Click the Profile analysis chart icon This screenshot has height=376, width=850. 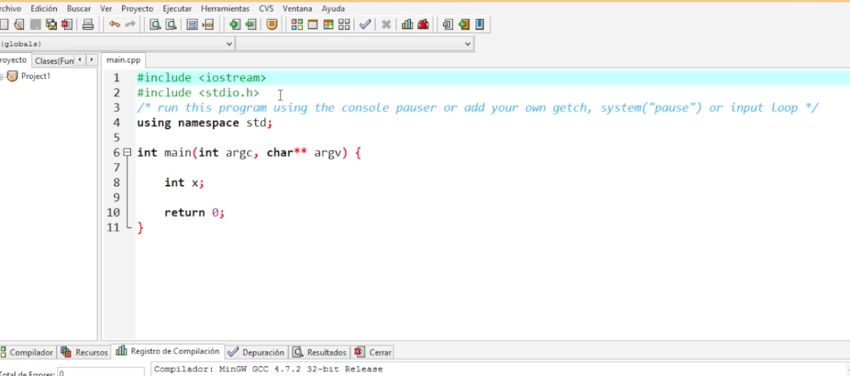[x=407, y=24]
